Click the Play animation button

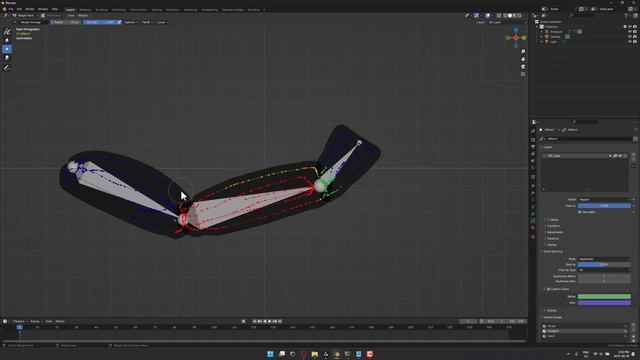(269, 321)
